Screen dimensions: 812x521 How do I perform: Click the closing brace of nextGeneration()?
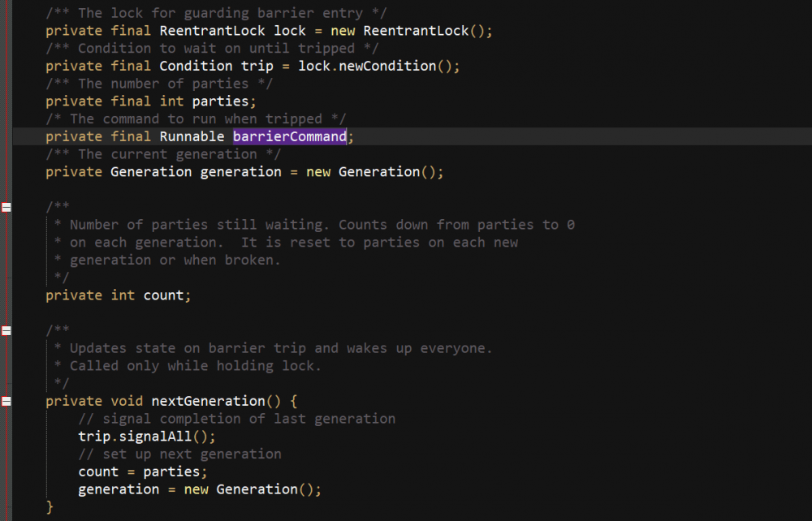click(50, 507)
